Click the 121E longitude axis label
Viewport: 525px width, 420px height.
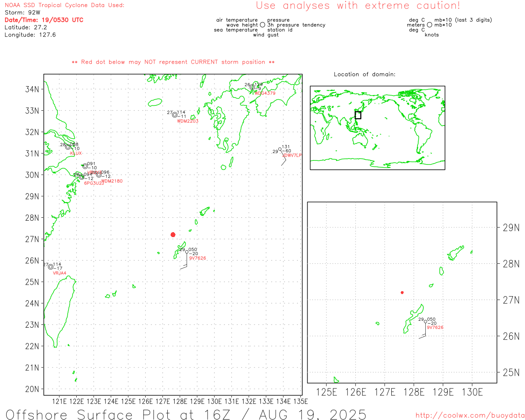click(x=59, y=401)
